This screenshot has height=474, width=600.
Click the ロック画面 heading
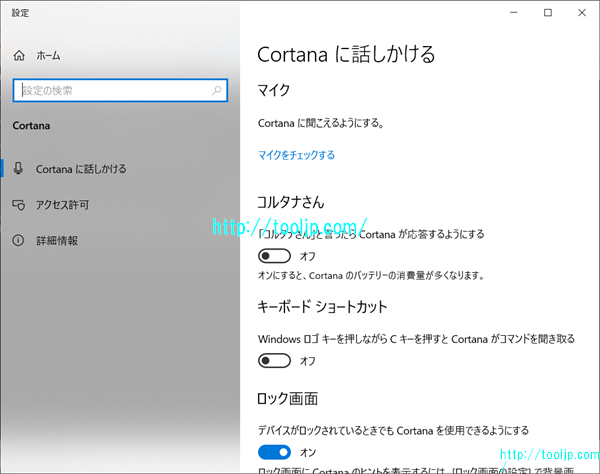point(287,399)
